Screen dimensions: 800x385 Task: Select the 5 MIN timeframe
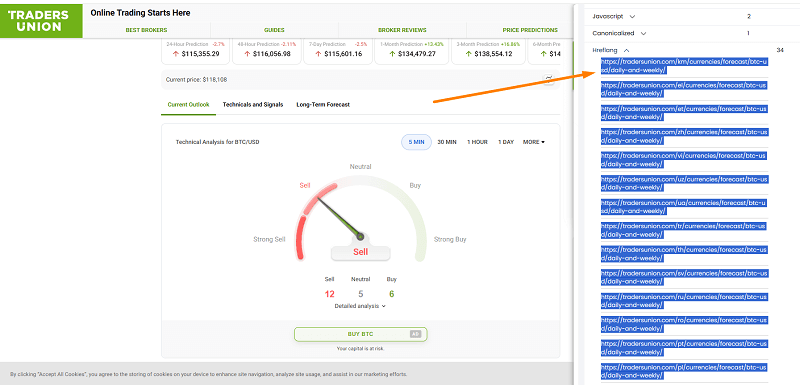point(416,142)
